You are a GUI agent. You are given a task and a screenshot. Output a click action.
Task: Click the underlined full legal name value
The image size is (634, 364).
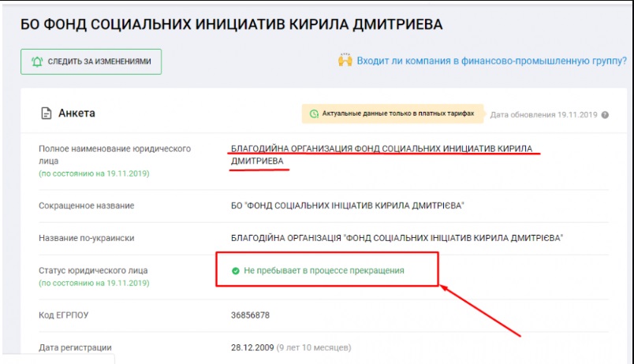pyautogui.click(x=381, y=149)
